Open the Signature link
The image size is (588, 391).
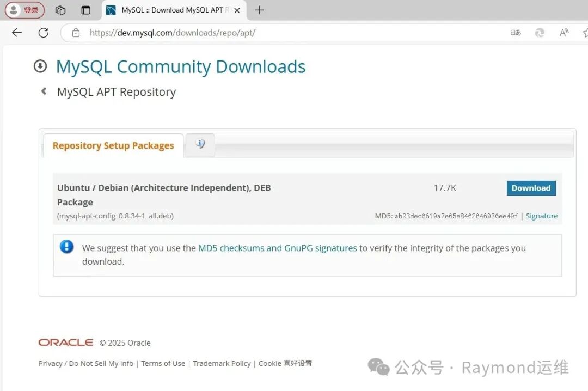[x=542, y=216]
